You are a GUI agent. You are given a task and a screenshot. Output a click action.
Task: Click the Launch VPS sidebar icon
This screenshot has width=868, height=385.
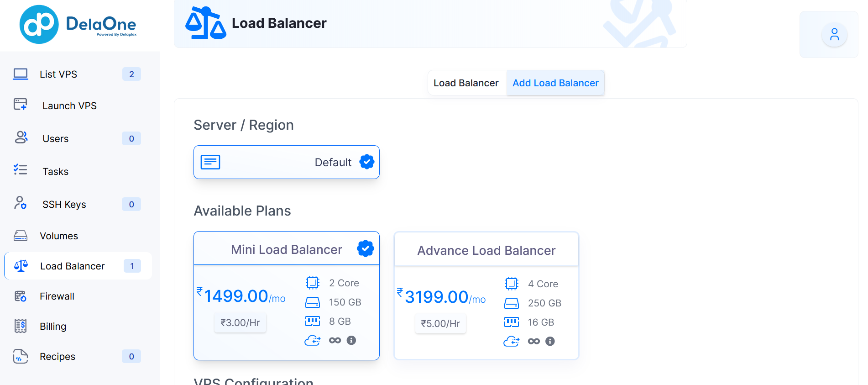coord(21,105)
